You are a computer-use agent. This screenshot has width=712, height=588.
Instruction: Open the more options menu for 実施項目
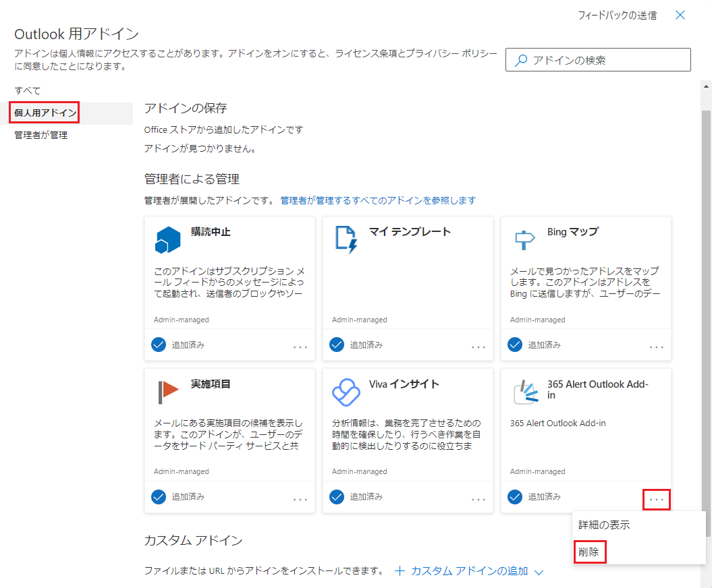[300, 499]
